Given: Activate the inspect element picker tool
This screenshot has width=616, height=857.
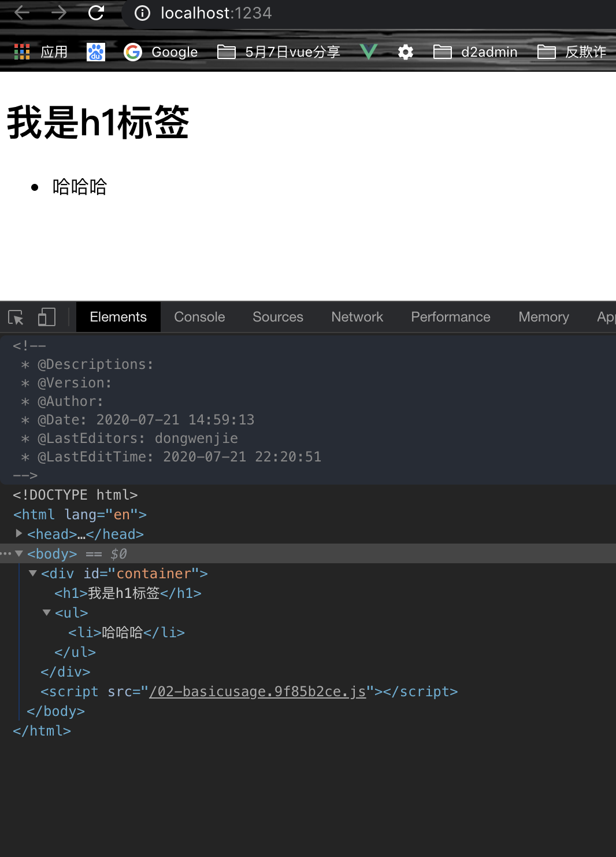Looking at the screenshot, I should (16, 317).
